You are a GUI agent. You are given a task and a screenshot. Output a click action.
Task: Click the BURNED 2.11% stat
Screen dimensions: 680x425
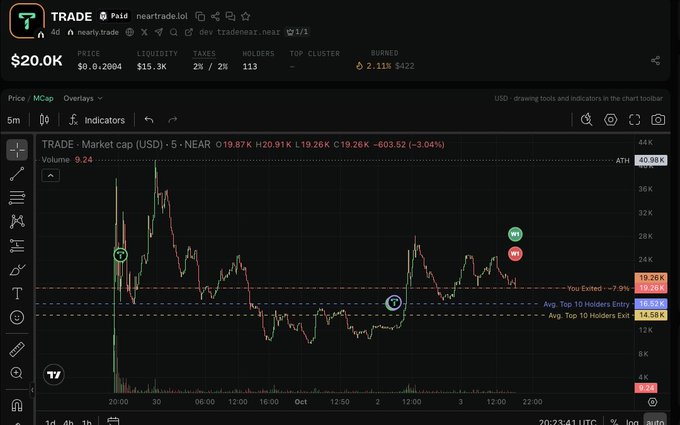(x=385, y=60)
